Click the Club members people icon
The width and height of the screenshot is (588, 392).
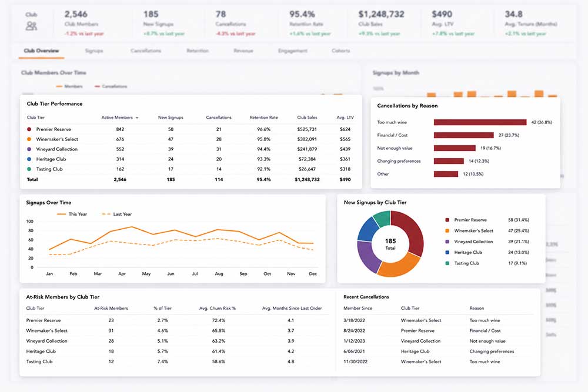31,25
